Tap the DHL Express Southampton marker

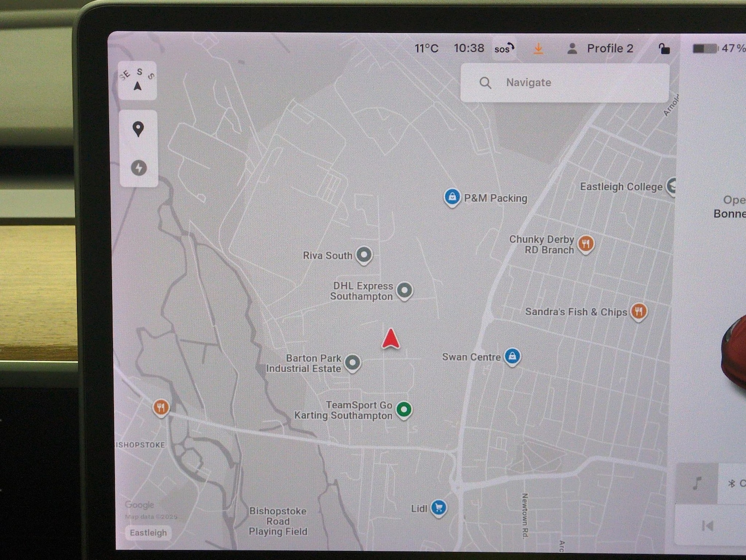pos(405,290)
